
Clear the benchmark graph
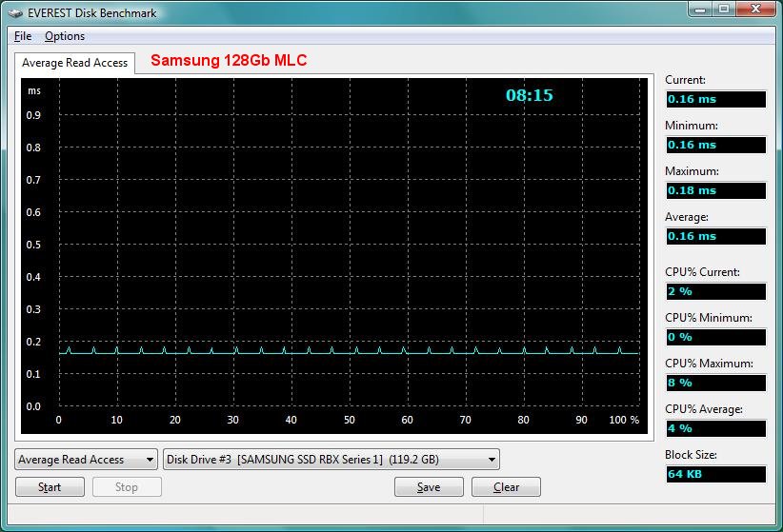[x=506, y=487]
